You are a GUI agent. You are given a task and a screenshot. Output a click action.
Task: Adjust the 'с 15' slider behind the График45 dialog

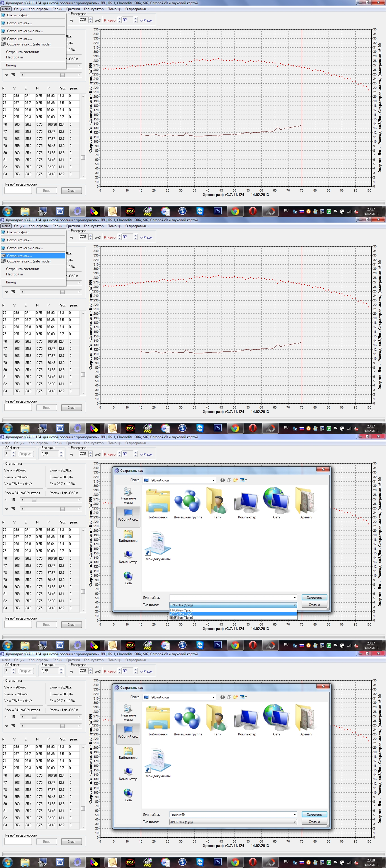pos(34,717)
